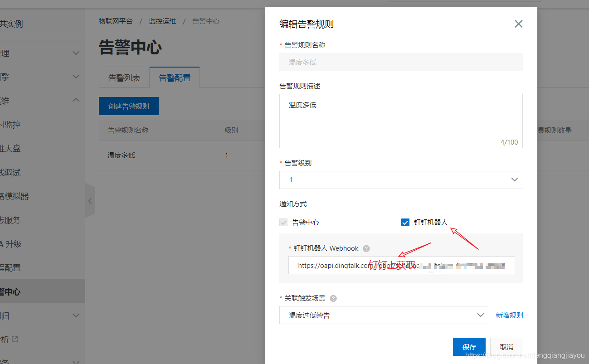Screen dimensions: 589x364
Task: Click into the 告警规则描述 text area
Action: pos(401,121)
